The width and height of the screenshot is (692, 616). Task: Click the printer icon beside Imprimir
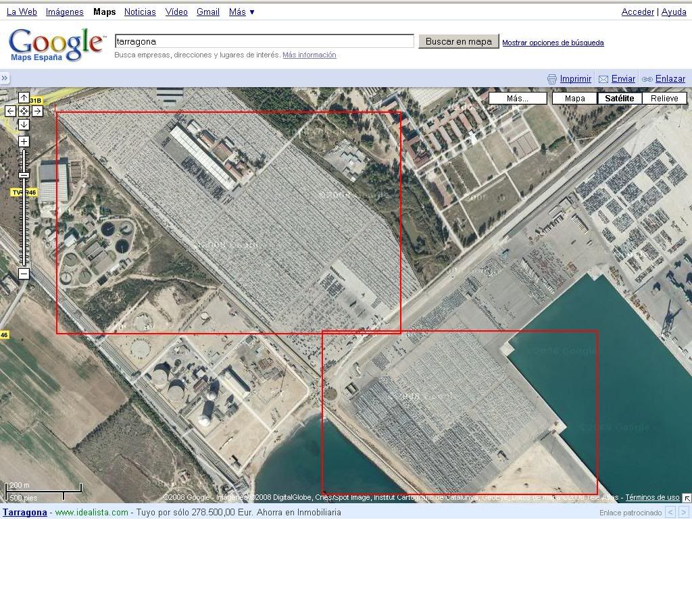tap(552, 79)
